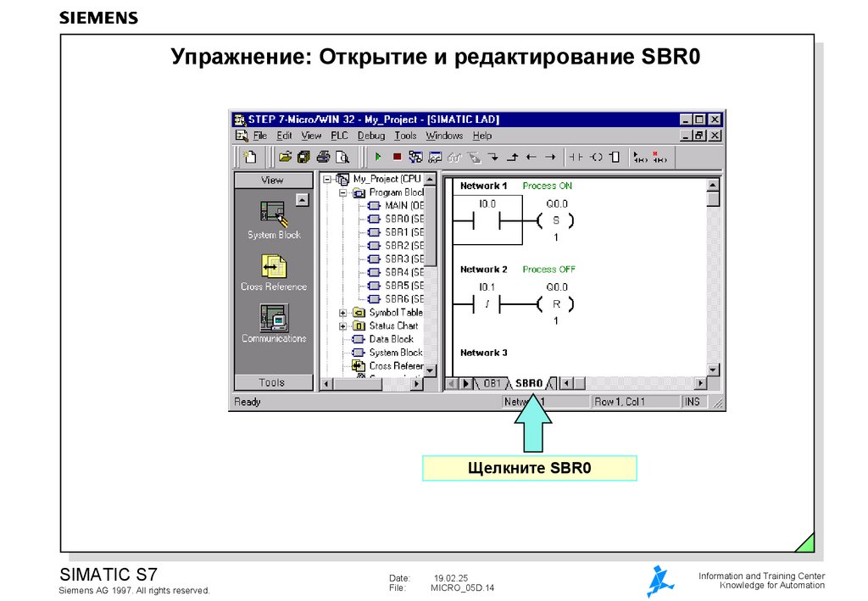Click the View bar scroll-up arrow button
The width and height of the screenshot is (868, 601).
tap(302, 200)
